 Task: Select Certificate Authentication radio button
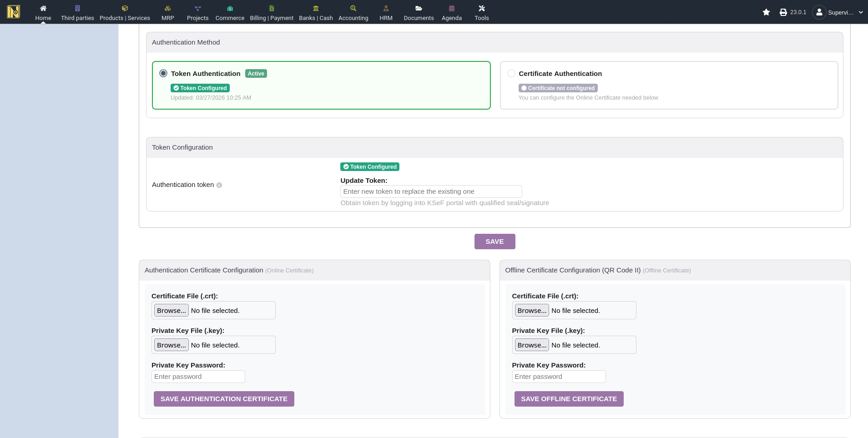click(x=511, y=73)
